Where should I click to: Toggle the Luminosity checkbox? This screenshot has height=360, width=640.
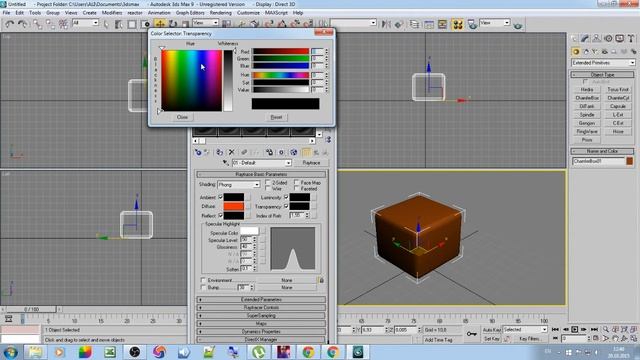[286, 197]
